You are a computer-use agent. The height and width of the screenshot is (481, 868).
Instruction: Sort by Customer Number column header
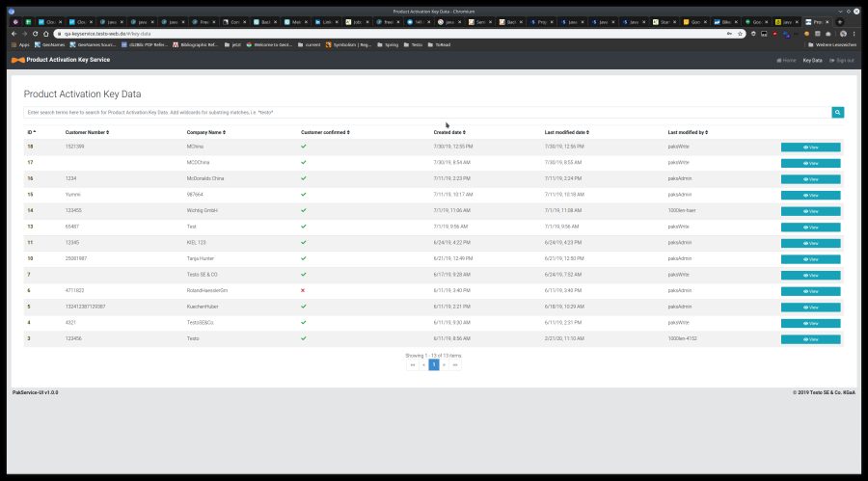(x=87, y=132)
